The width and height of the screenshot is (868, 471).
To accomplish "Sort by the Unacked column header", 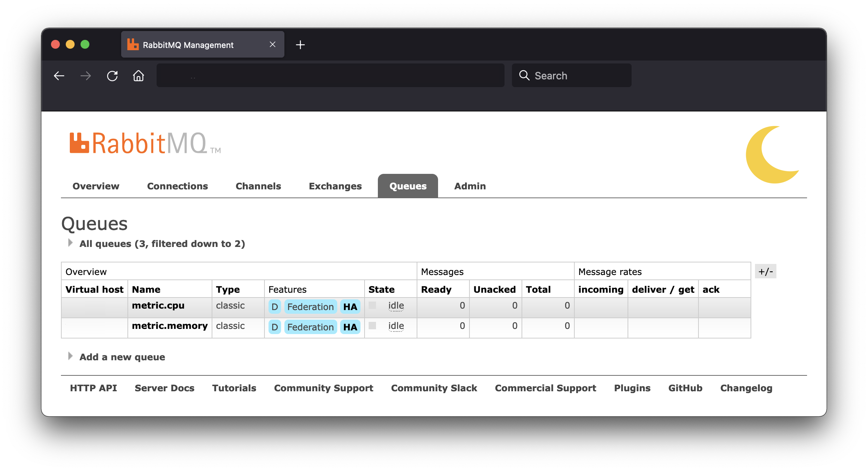I will (x=495, y=289).
